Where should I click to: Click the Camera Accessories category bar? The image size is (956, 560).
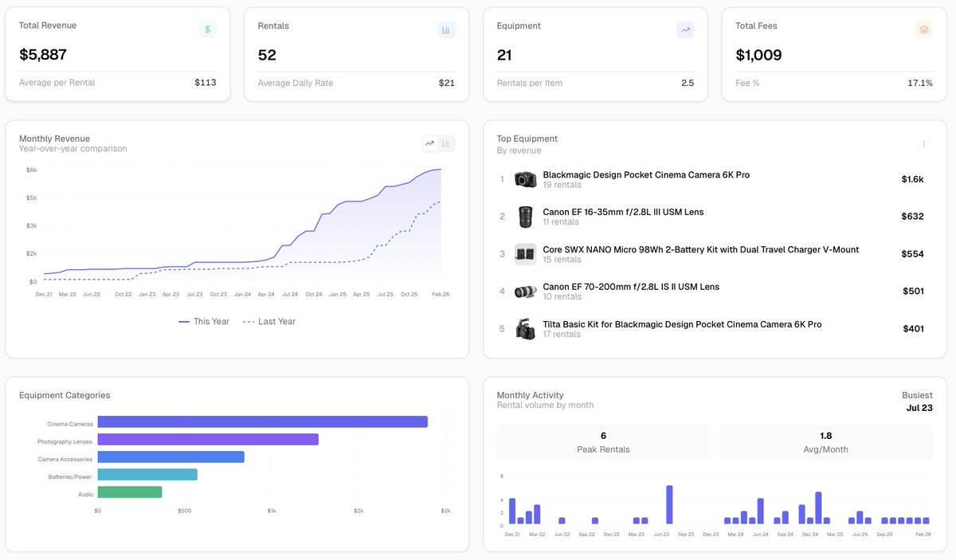[x=170, y=457]
